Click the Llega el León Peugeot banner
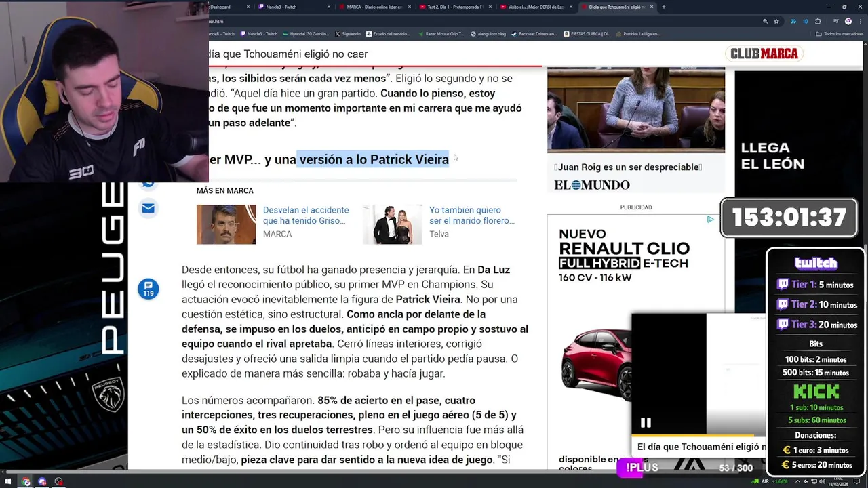Viewport: 868px width, 488px height. (x=772, y=156)
